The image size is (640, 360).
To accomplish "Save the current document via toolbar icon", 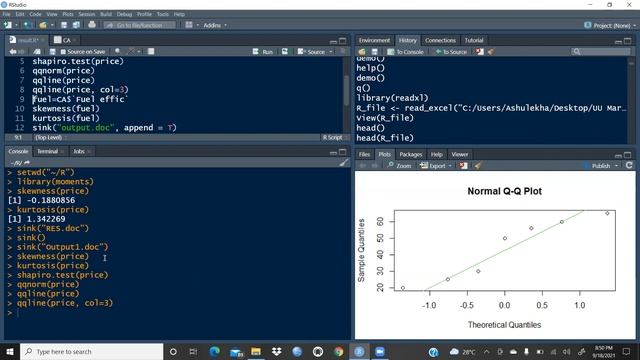I will coord(64,25).
